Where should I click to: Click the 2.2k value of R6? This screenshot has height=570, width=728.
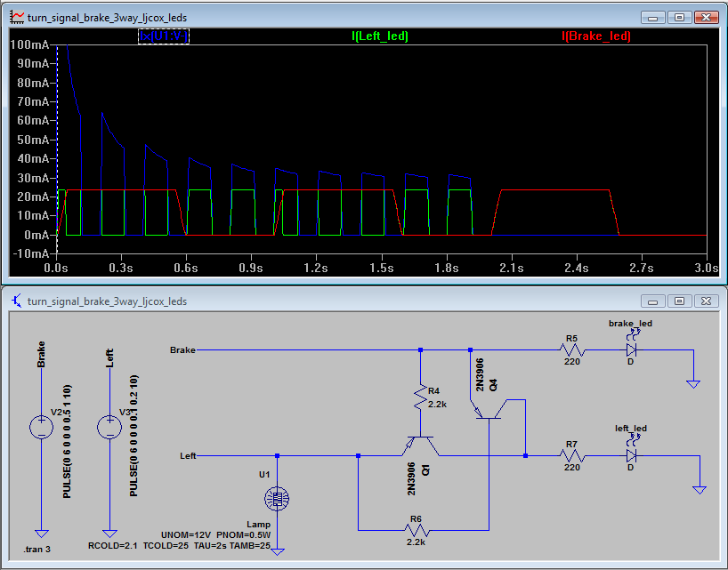(x=416, y=542)
